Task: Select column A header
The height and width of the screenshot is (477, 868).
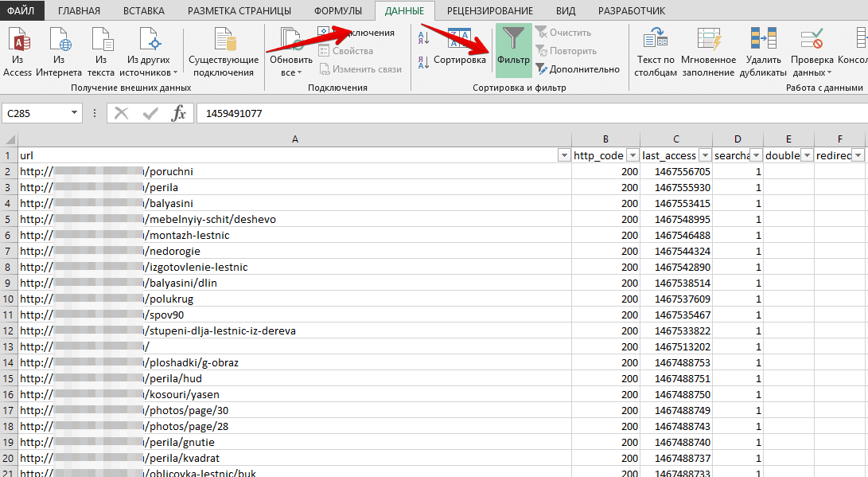Action: (x=295, y=139)
